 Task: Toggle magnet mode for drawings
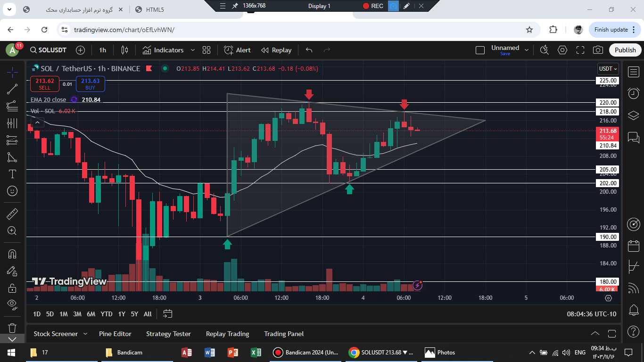[x=12, y=254]
